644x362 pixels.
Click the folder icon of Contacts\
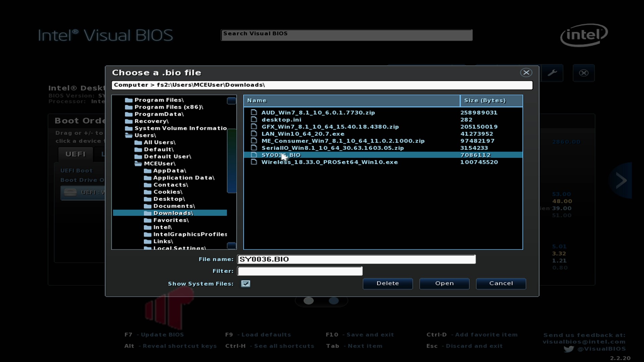[x=148, y=185]
